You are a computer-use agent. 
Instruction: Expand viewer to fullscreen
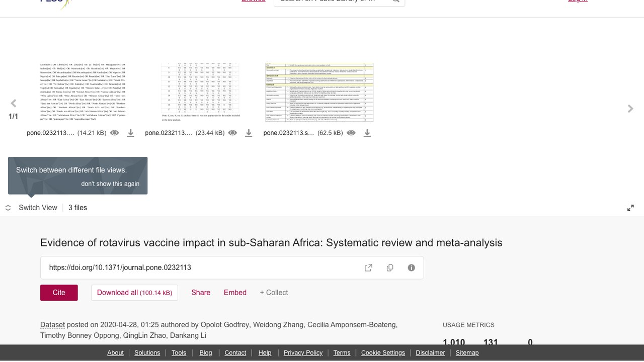point(630,208)
